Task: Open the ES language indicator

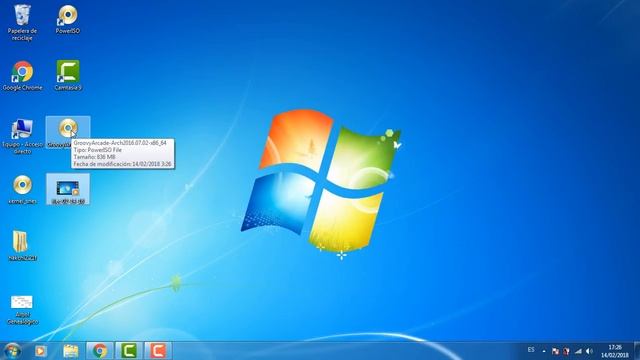Action: tap(531, 350)
